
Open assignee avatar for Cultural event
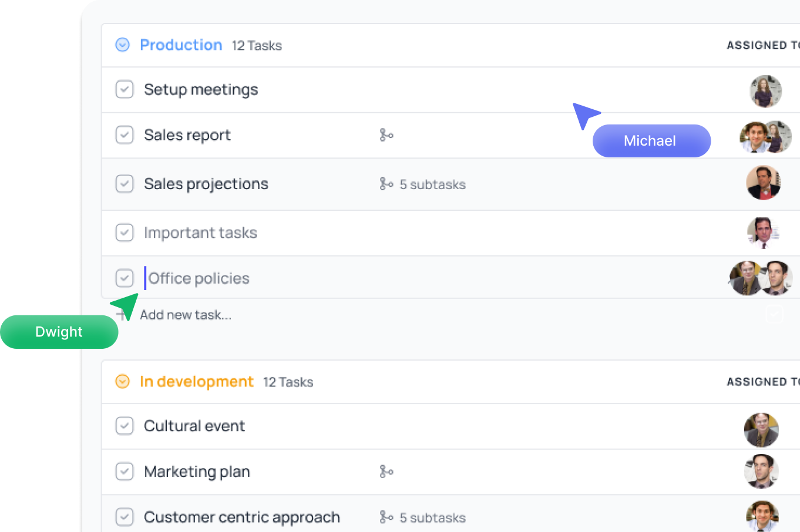[x=761, y=430]
